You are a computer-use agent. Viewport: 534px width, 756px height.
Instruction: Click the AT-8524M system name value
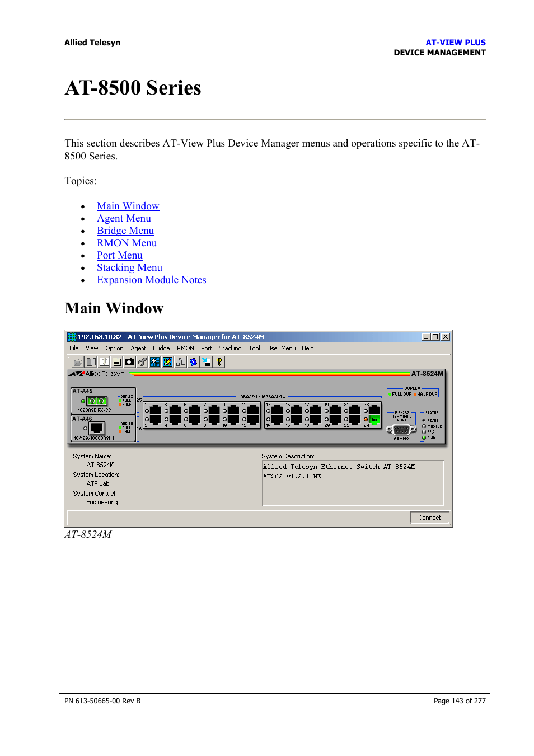click(x=100, y=465)
